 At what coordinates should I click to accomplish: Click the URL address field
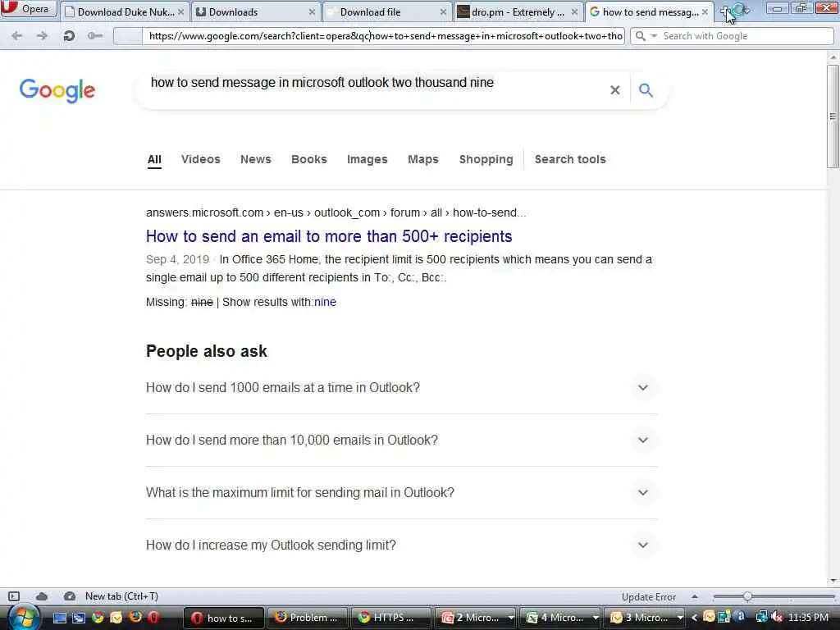click(383, 36)
